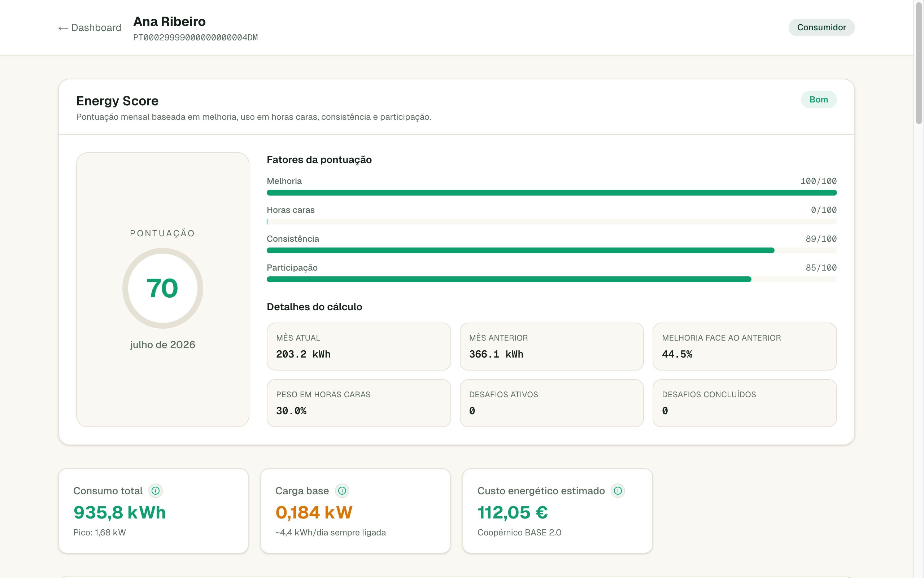Open the Mês anterior card
The width and height of the screenshot is (924, 578).
[552, 346]
